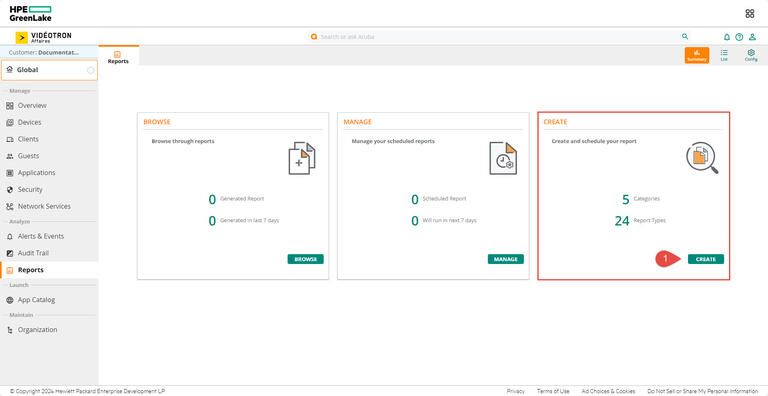Image resolution: width=768 pixels, height=396 pixels.
Task: Click the App Catalog globe icon
Action: tap(10, 300)
